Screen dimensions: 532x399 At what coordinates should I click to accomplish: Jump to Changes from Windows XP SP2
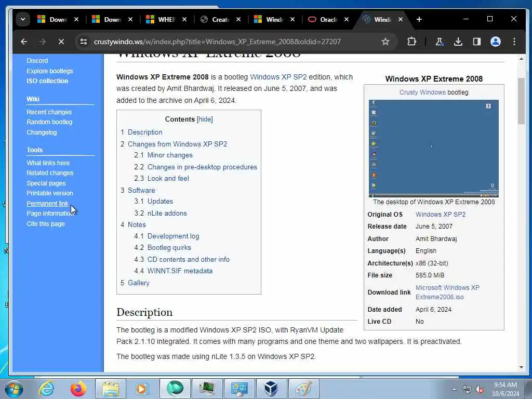177,144
